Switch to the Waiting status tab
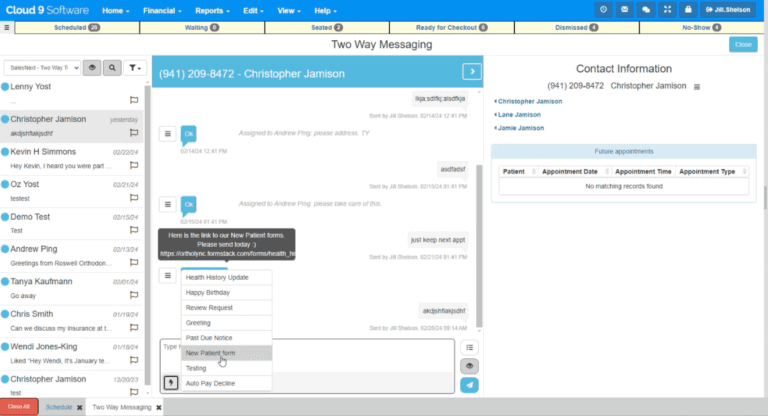The image size is (768, 416). tap(202, 27)
